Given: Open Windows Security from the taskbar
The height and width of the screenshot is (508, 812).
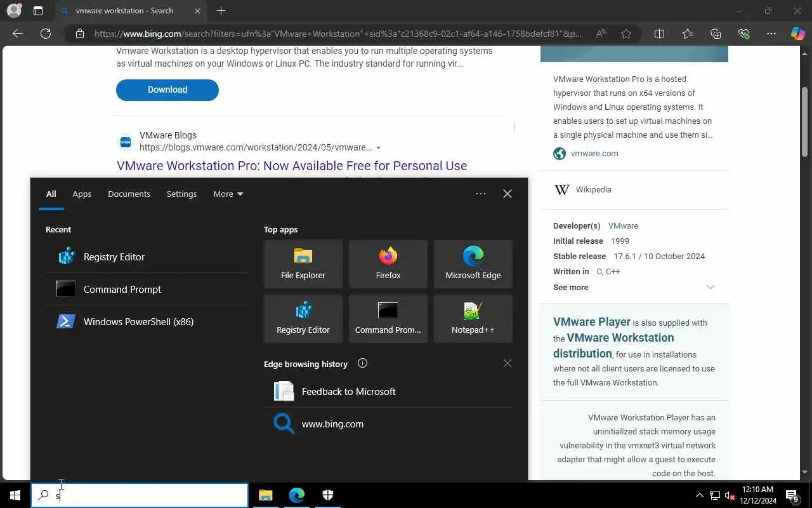Looking at the screenshot, I should [x=328, y=495].
